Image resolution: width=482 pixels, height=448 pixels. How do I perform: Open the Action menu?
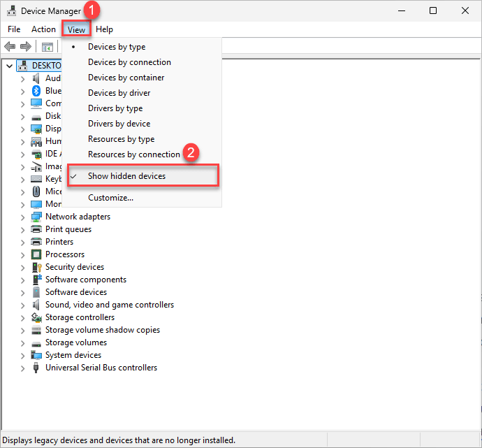43,29
